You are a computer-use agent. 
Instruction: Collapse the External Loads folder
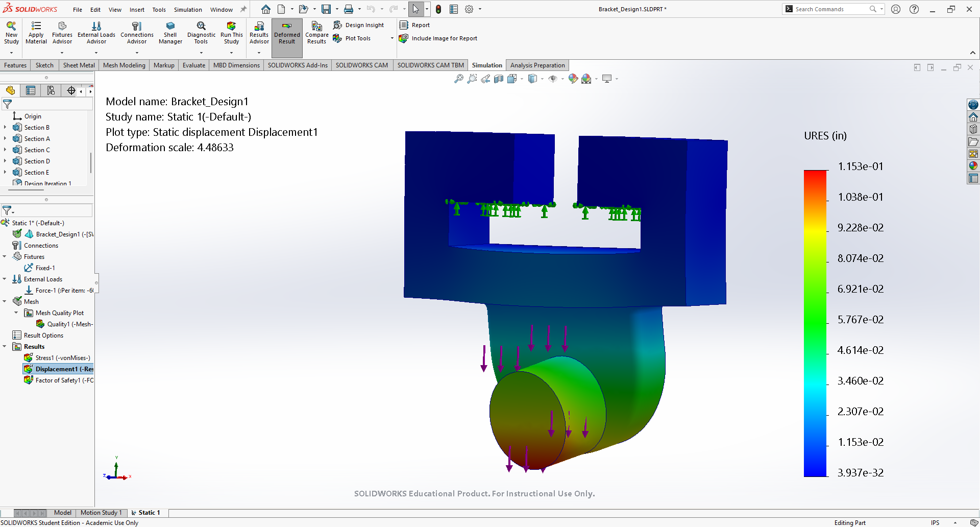(5, 279)
